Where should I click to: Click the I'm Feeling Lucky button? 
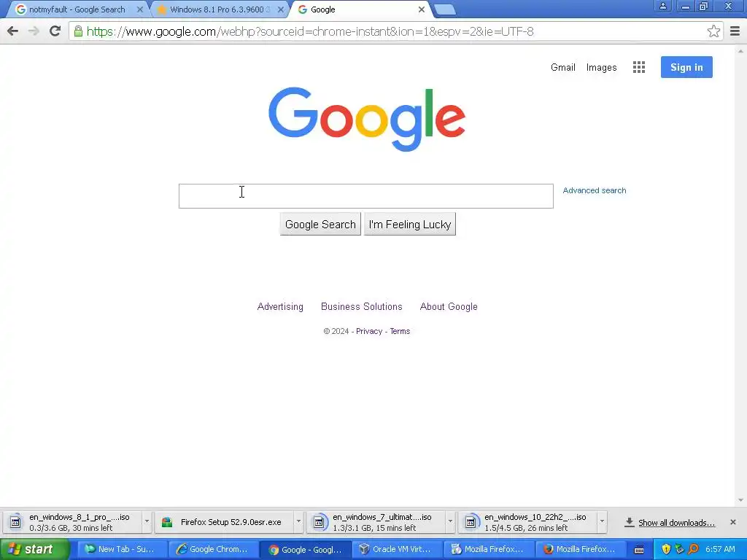410,225
